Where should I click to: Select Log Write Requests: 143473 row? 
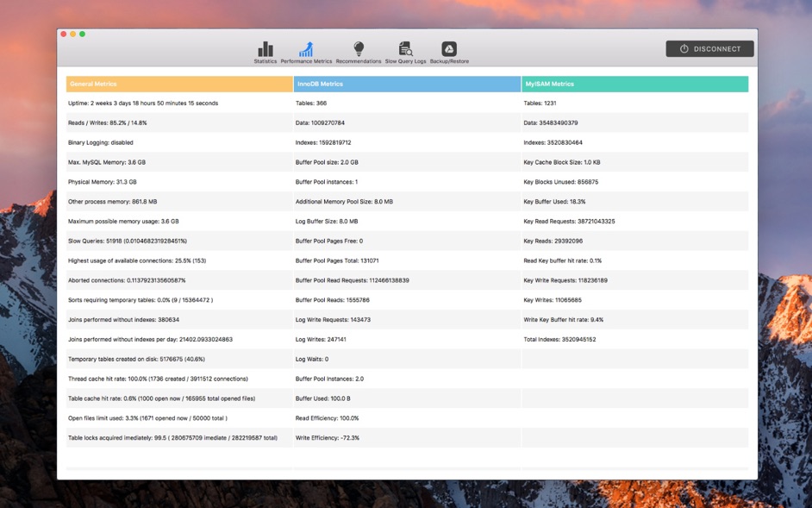[x=407, y=320]
